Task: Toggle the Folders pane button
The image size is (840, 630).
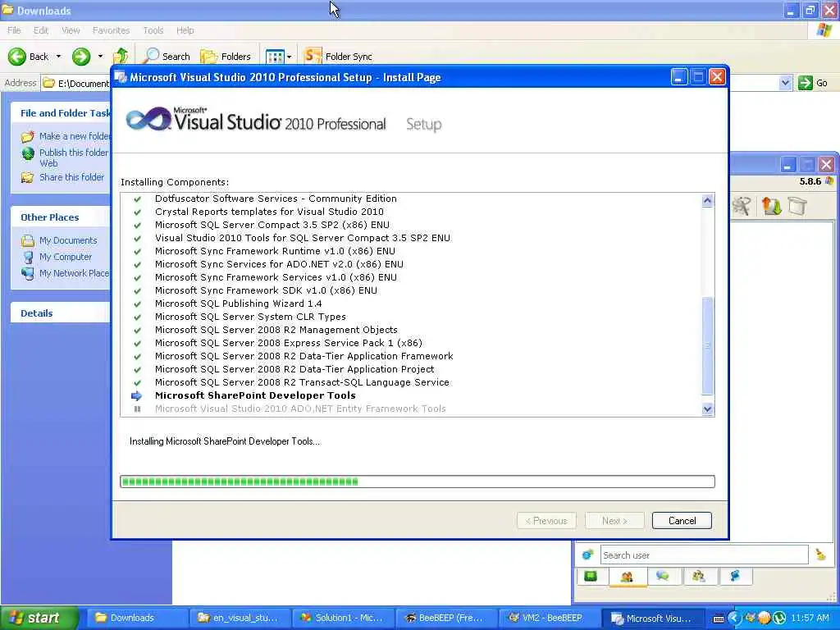Action: click(x=225, y=56)
